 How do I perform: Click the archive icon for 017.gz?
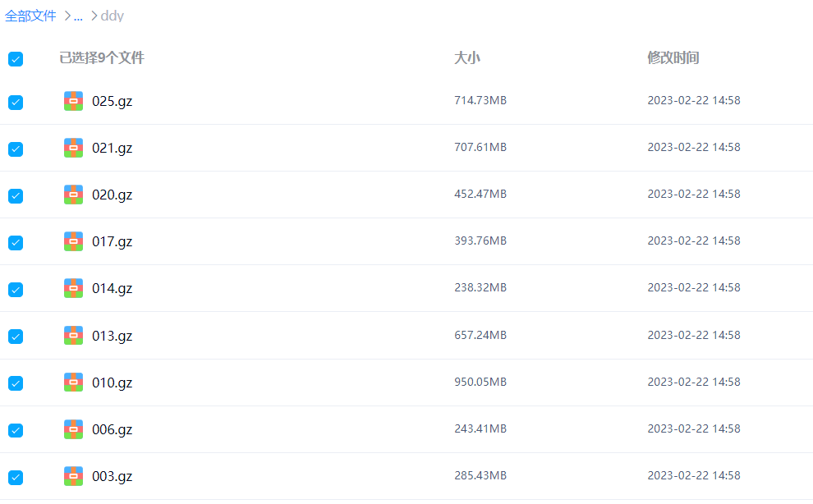coord(73,241)
